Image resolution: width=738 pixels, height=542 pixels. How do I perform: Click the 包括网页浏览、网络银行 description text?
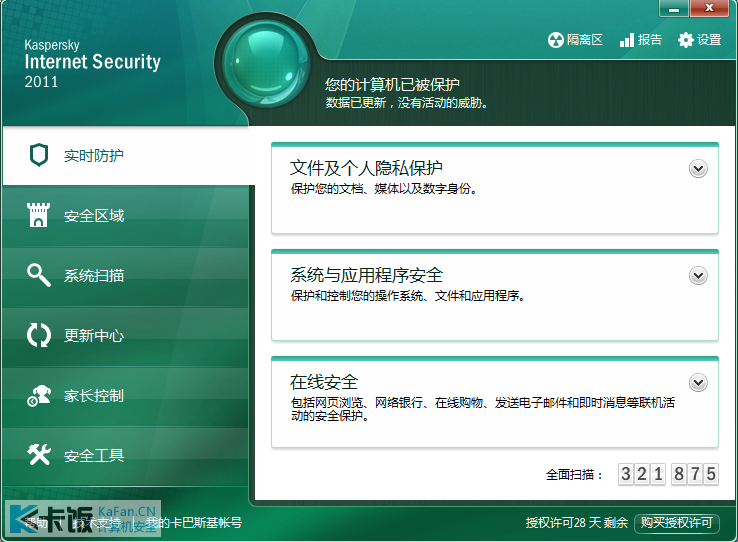click(x=482, y=409)
